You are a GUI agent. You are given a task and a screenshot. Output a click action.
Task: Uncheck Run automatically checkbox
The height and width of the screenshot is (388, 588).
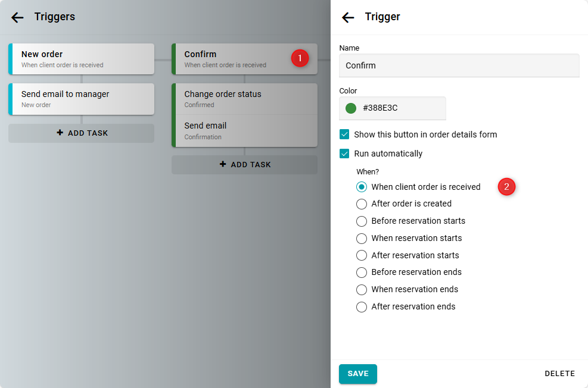pos(344,154)
